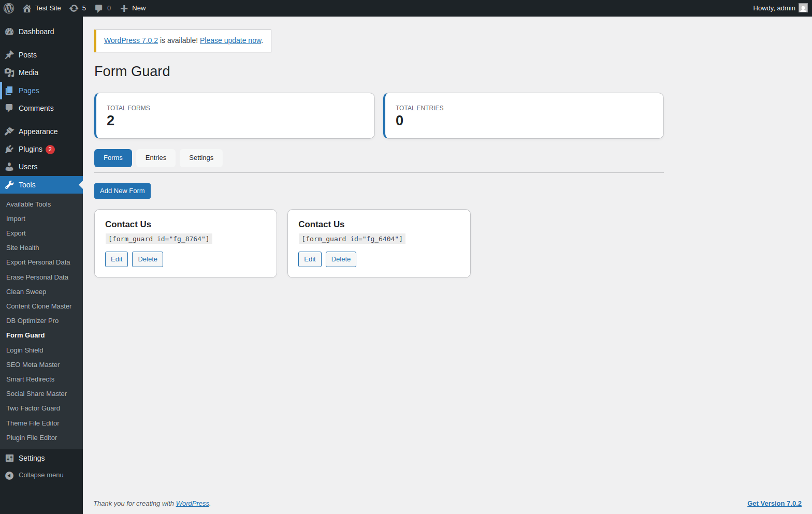Open Export Personal Data page
This screenshot has width=812, height=514.
pyautogui.click(x=38, y=262)
